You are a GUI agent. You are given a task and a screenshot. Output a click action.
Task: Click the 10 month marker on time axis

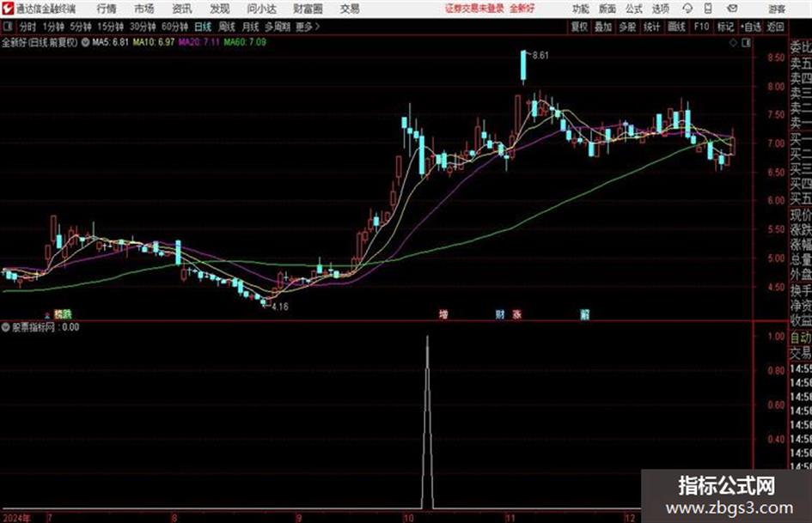coord(409,517)
